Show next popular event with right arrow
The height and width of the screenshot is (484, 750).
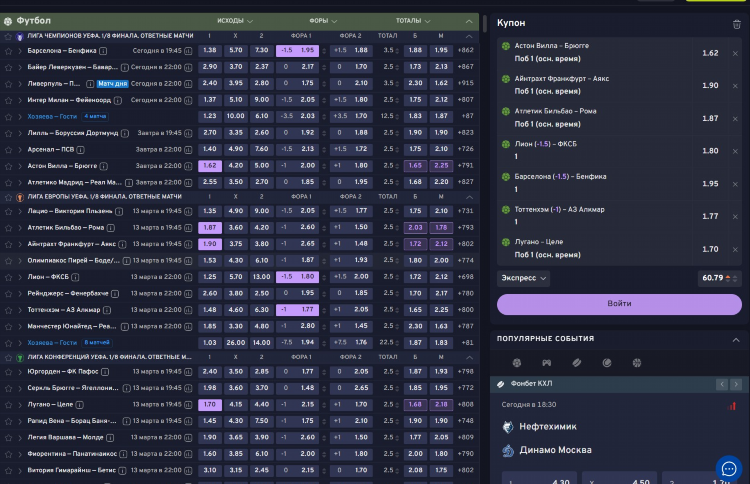(x=736, y=384)
